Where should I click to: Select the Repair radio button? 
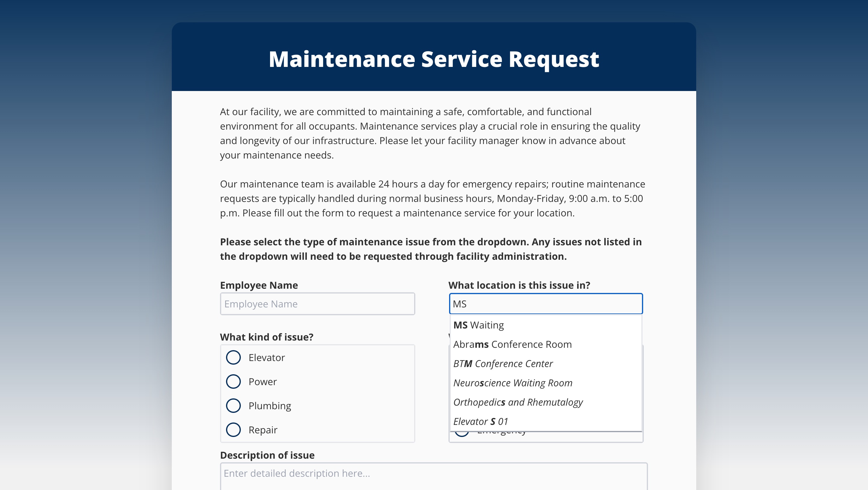coord(234,430)
